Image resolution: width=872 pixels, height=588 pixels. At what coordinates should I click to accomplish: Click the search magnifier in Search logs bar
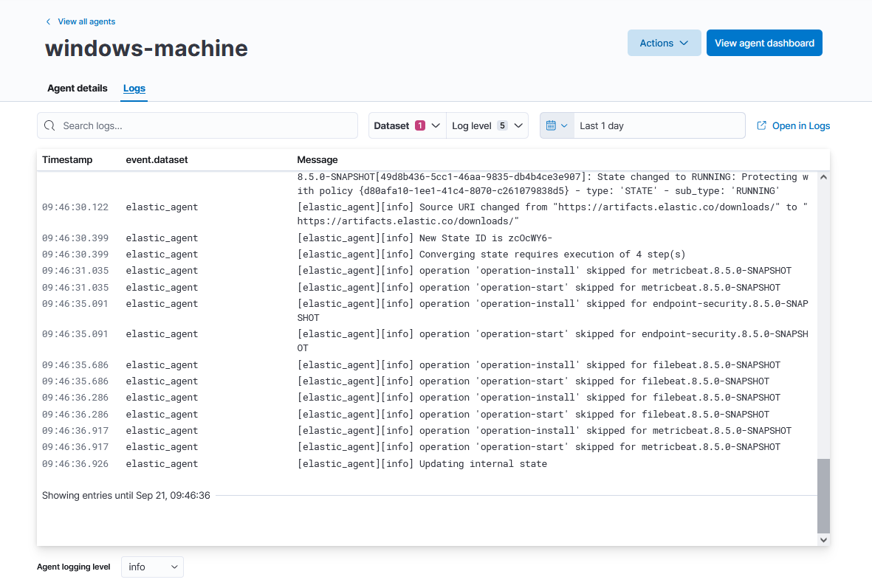click(x=49, y=125)
